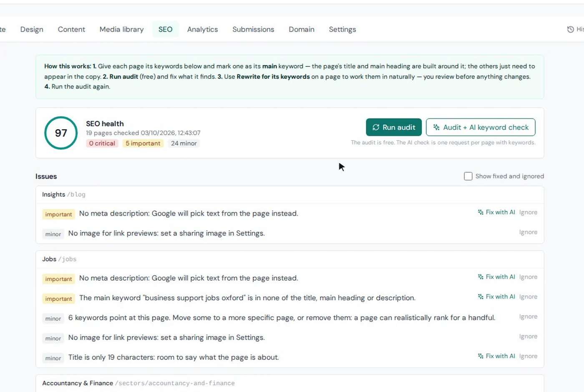
Task: Select the "Jobs /jobs" page heading
Action: (x=59, y=259)
